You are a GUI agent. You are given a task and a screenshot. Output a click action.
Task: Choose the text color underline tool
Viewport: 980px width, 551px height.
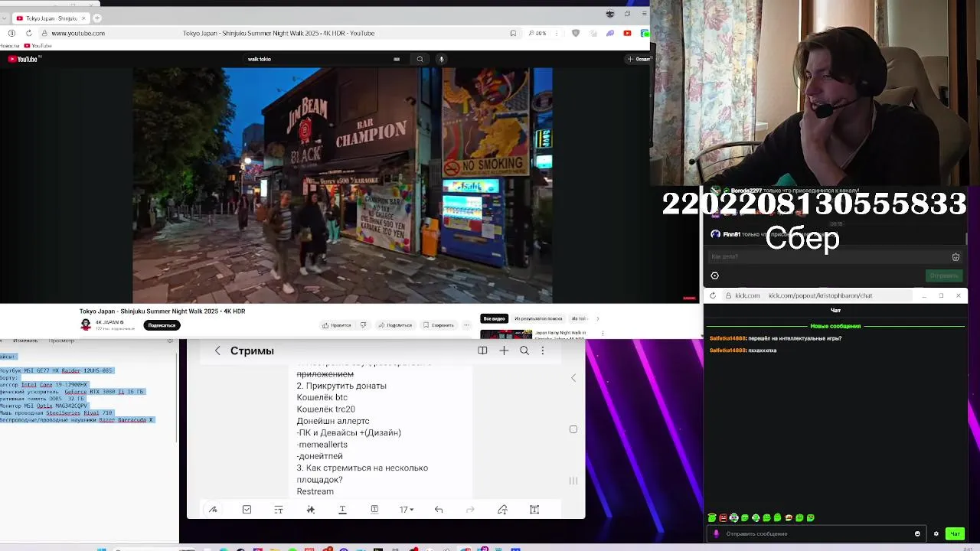click(x=342, y=510)
